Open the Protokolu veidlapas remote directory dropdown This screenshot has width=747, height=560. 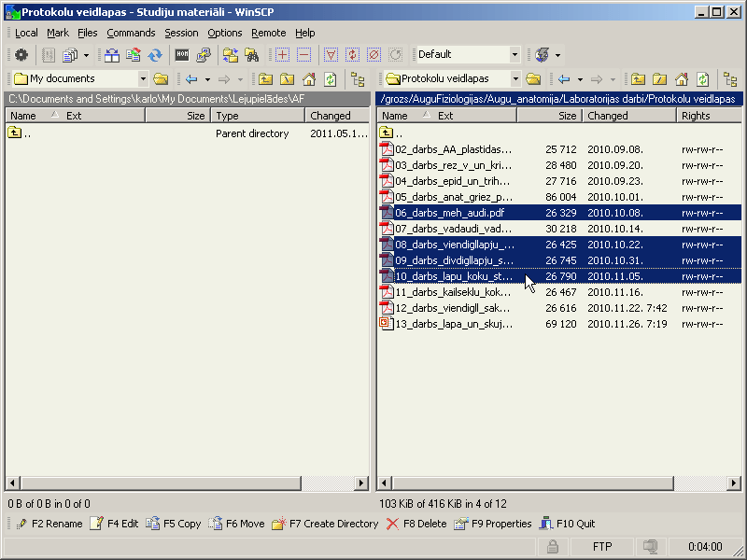(515, 78)
